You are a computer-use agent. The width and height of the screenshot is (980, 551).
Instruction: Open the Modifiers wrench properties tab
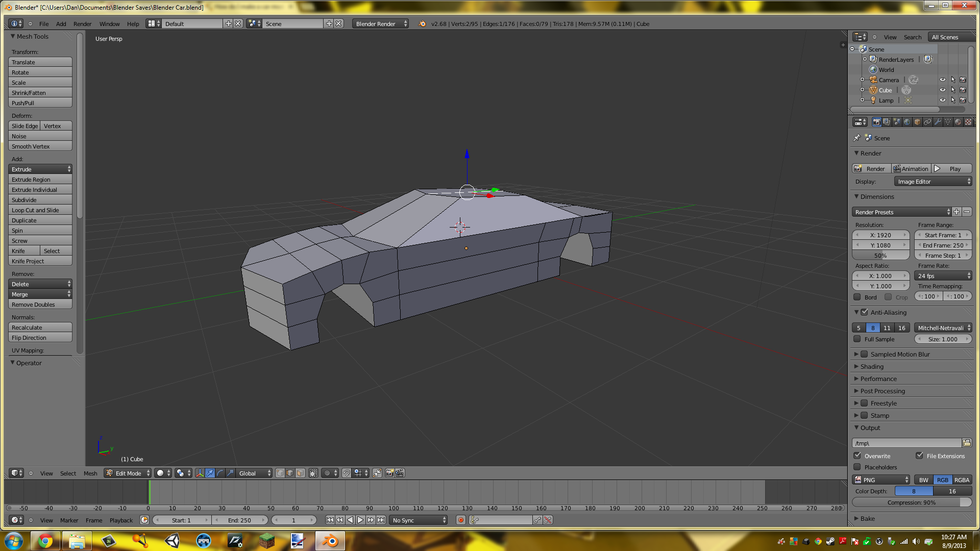pos(938,122)
